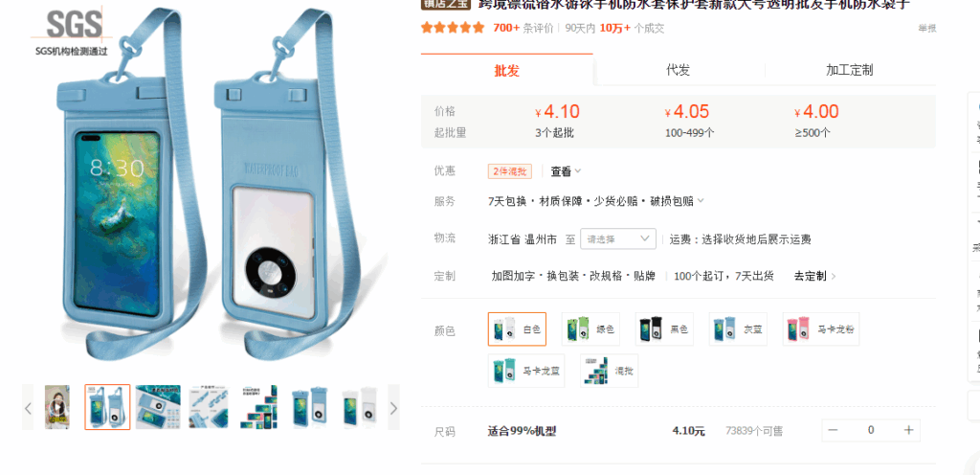Click the 举报 report link
This screenshot has width=980, height=475.
coord(926,28)
